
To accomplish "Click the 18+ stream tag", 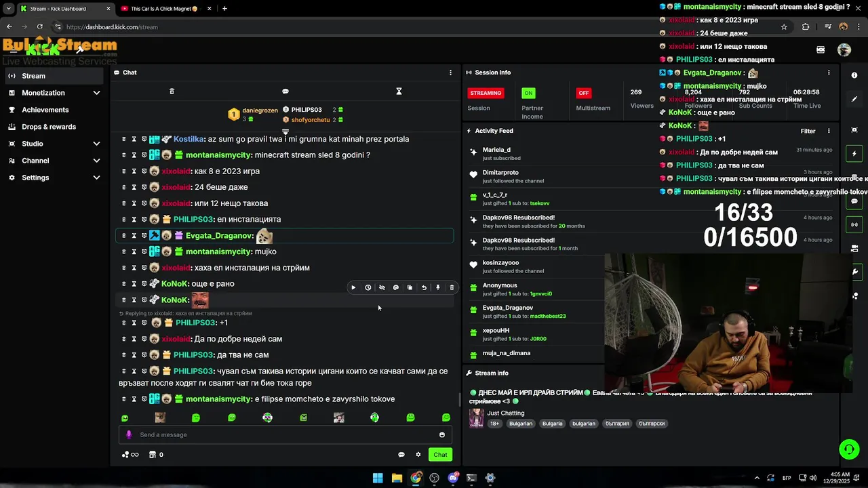I will (495, 424).
